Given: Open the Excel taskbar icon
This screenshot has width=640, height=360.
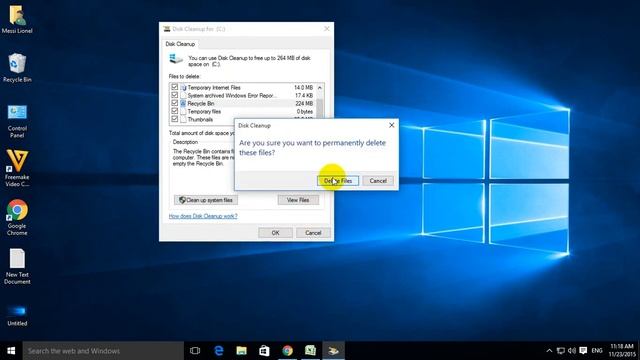Looking at the screenshot, I should click(x=310, y=351).
